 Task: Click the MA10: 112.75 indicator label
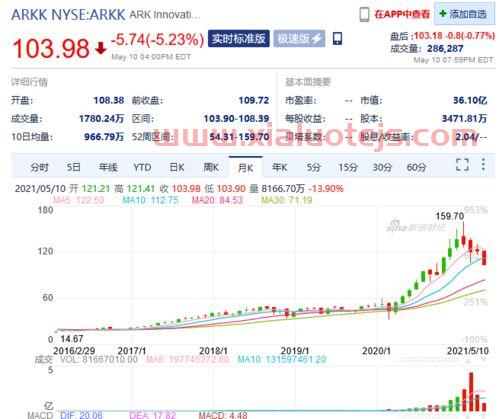150,200
